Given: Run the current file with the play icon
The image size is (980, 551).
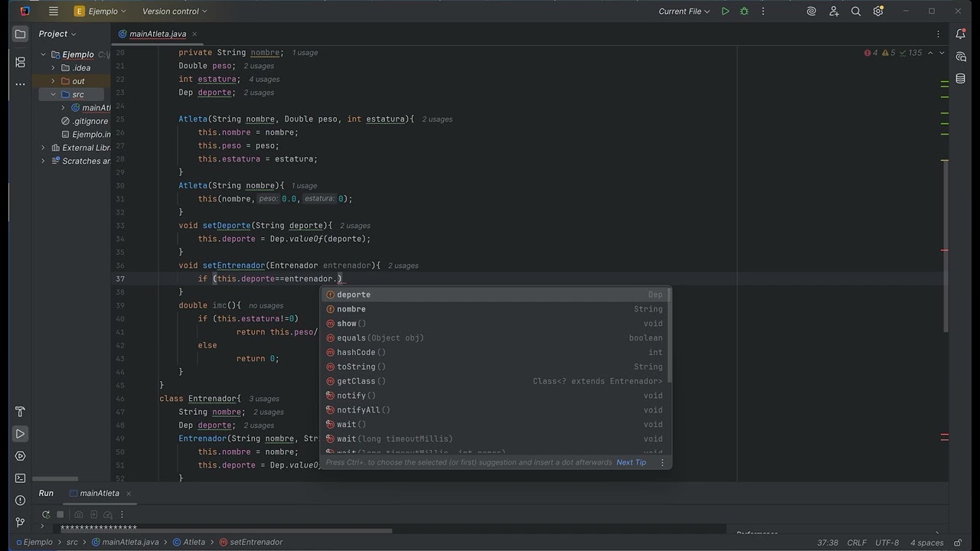Looking at the screenshot, I should [x=725, y=11].
